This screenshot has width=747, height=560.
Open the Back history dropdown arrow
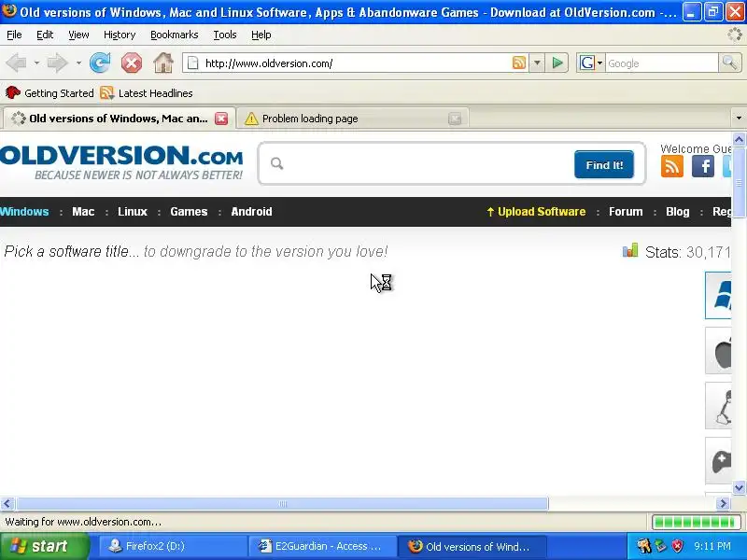click(36, 63)
